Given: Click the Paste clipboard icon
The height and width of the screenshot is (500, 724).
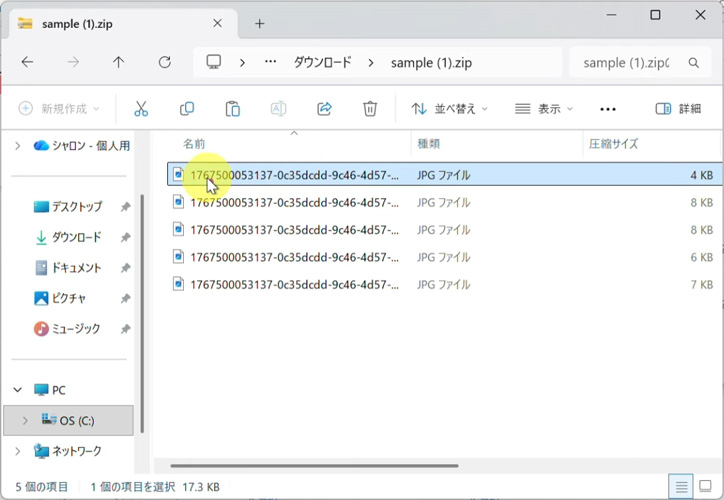Looking at the screenshot, I should click(x=233, y=108).
